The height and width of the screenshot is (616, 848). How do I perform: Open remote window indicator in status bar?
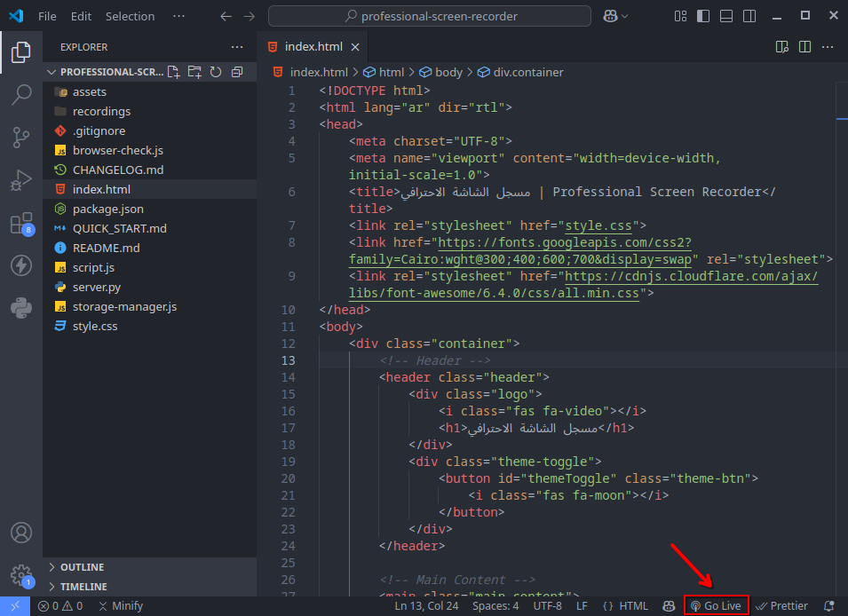[x=15, y=605]
